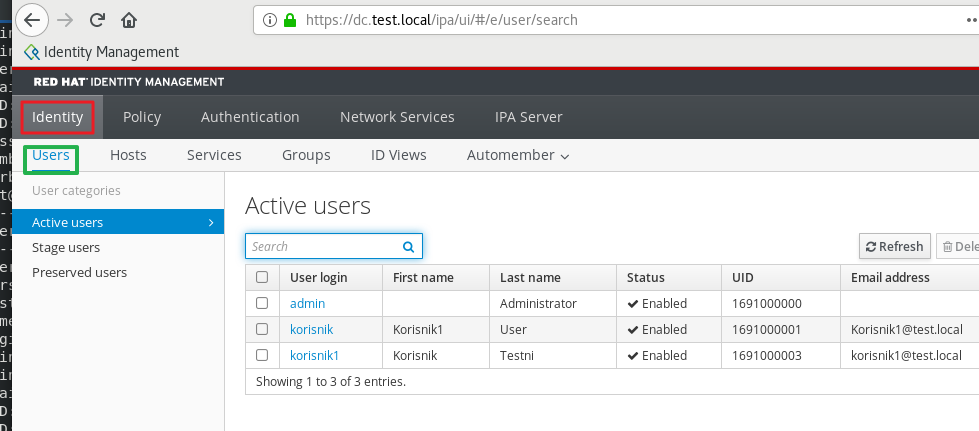Open the korisnik user link
The image size is (979, 431).
point(312,329)
